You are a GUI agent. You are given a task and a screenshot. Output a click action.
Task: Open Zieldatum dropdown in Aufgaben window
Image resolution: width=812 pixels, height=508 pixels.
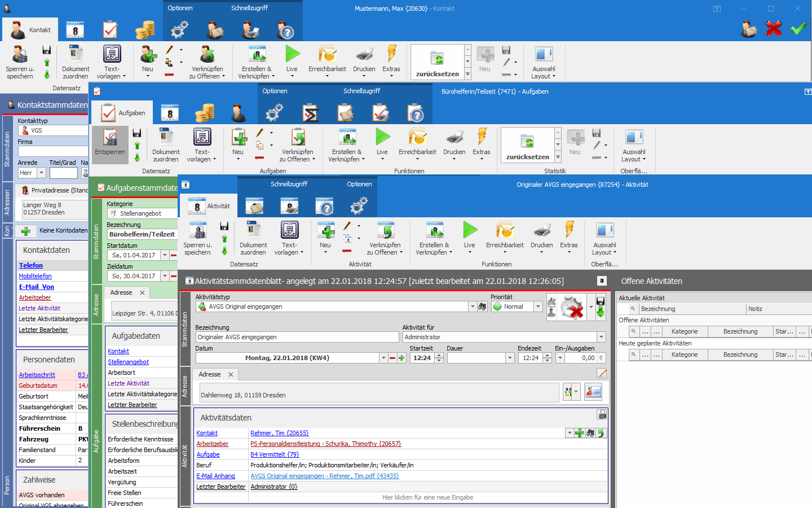(x=165, y=276)
